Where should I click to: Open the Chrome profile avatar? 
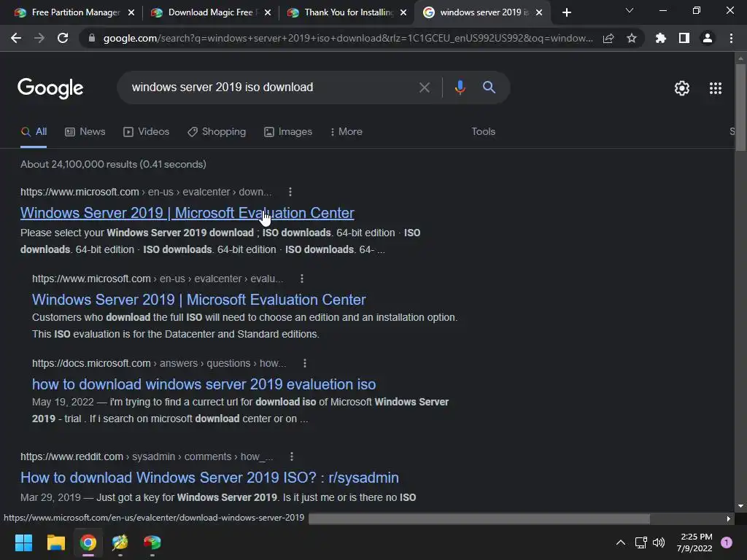click(708, 38)
